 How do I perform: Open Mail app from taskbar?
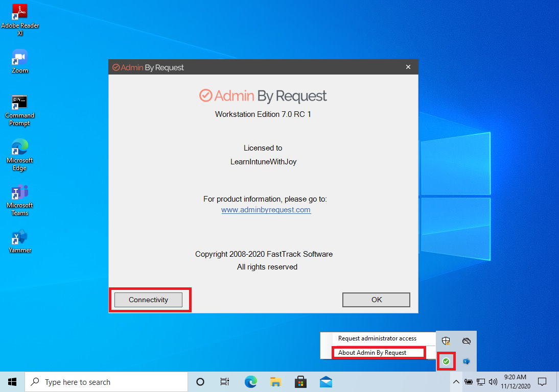coord(326,382)
